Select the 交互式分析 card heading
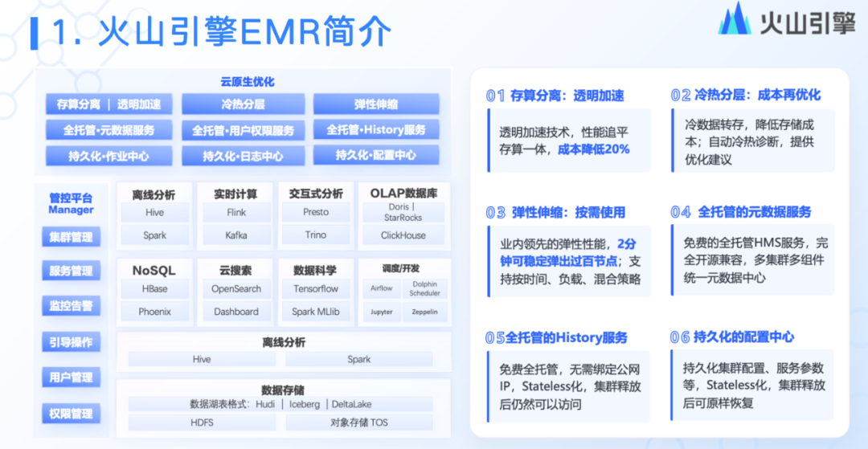This screenshot has width=868, height=449. (x=316, y=194)
